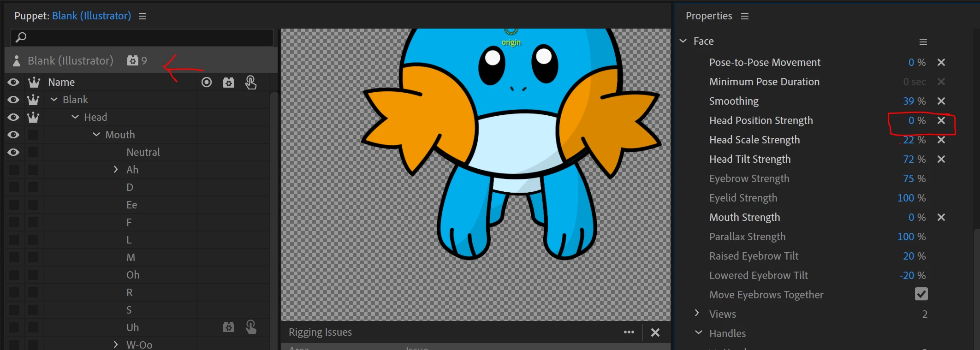980x350 pixels.
Task: Collapse the Handles section
Action: pos(699,332)
